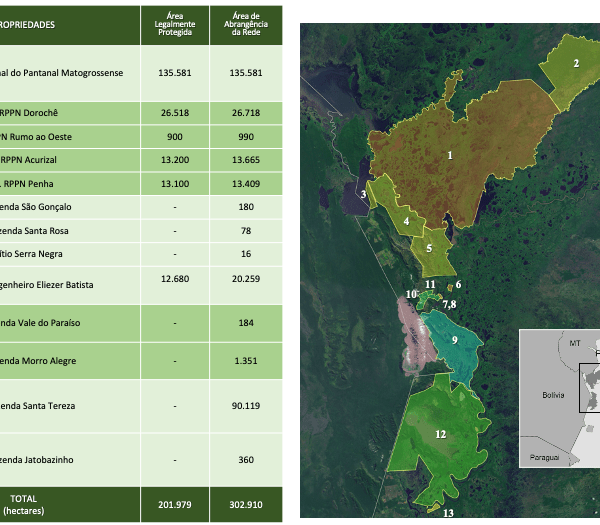This screenshot has width=600, height=525.
Task: Click the Paraguai label in inset map
Action: click(540, 456)
